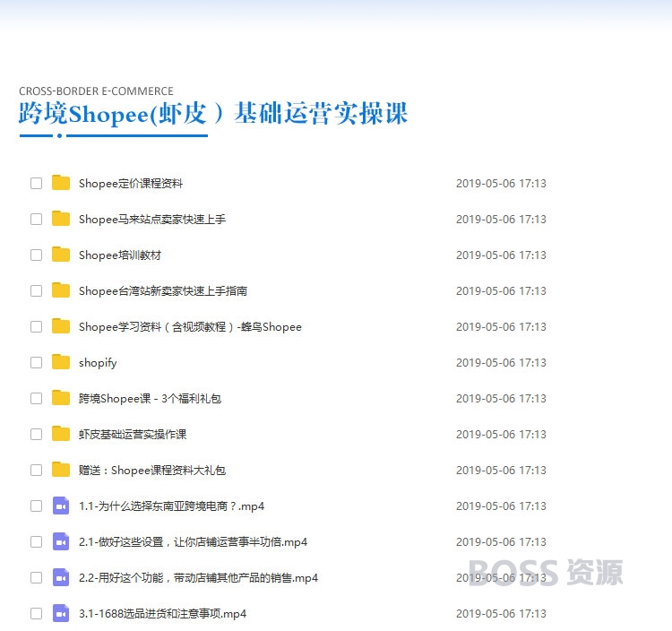Tick checkbox for 3.1-1688选品进货和注意事项.mp4
This screenshot has width=672, height=631.
point(37,614)
